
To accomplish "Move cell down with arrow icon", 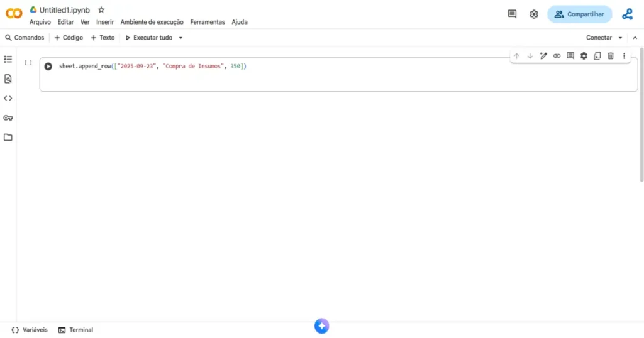I will pyautogui.click(x=530, y=56).
